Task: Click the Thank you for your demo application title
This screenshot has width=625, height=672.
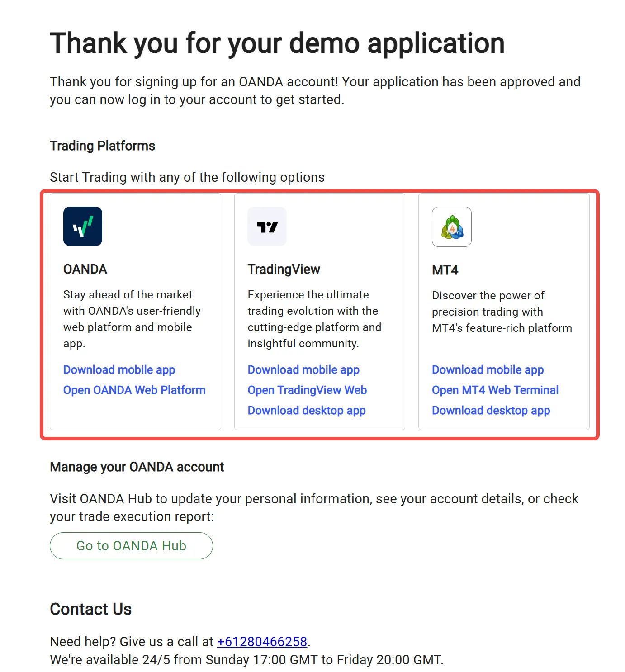Action: [x=277, y=43]
